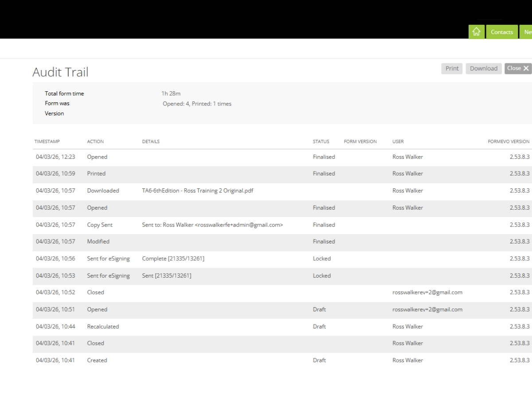The width and height of the screenshot is (532, 403).
Task: Select Sent [21335/13261] detail
Action: pos(167,276)
